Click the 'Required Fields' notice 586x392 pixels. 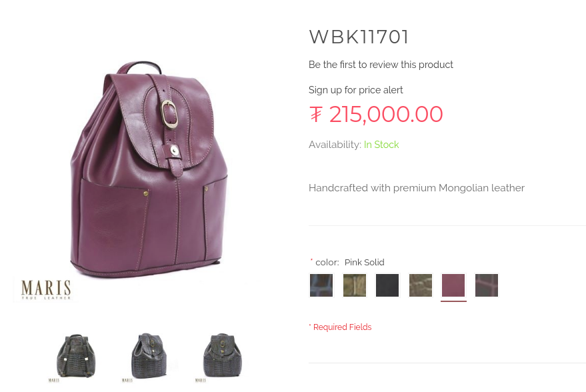pyautogui.click(x=342, y=327)
